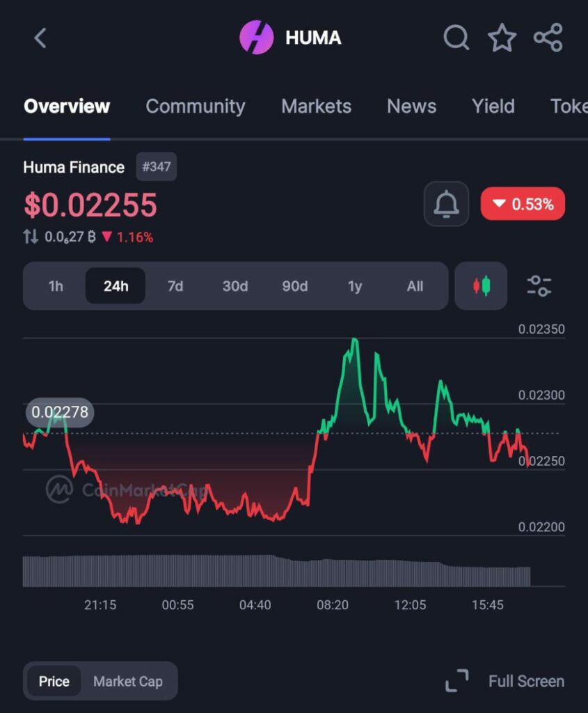588x713 pixels.
Task: Select the 90d time range
Action: pos(295,286)
